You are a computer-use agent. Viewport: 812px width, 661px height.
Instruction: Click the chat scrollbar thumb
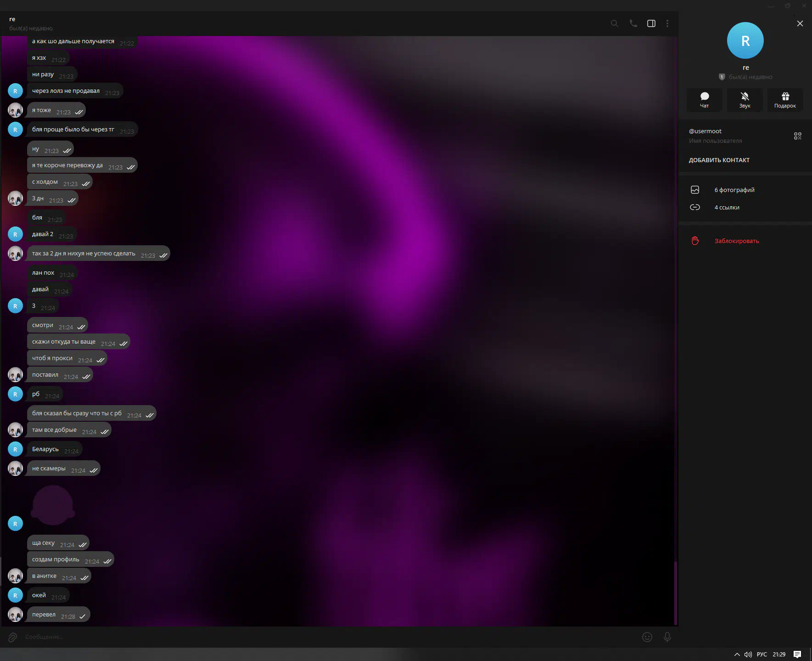tap(675, 593)
